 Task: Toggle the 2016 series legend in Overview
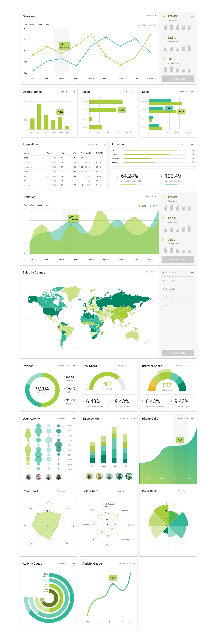tap(142, 25)
